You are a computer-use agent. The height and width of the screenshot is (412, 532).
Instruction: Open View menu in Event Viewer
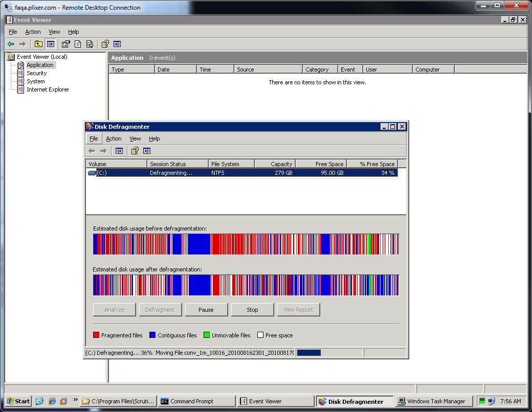click(54, 32)
